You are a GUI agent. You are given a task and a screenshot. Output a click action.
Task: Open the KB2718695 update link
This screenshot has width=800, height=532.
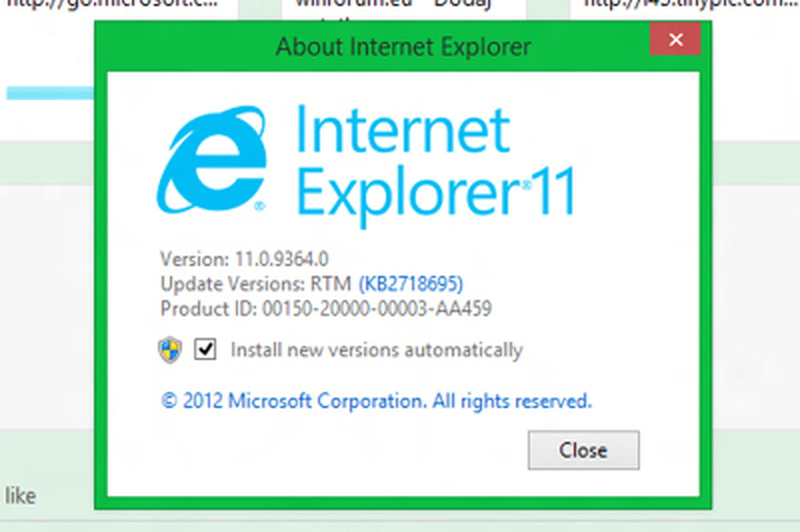[x=411, y=284]
